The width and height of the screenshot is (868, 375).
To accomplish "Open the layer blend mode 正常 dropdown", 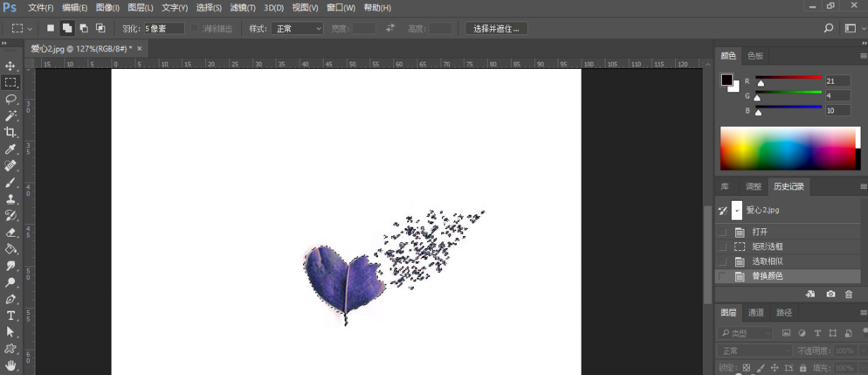I will [754, 351].
